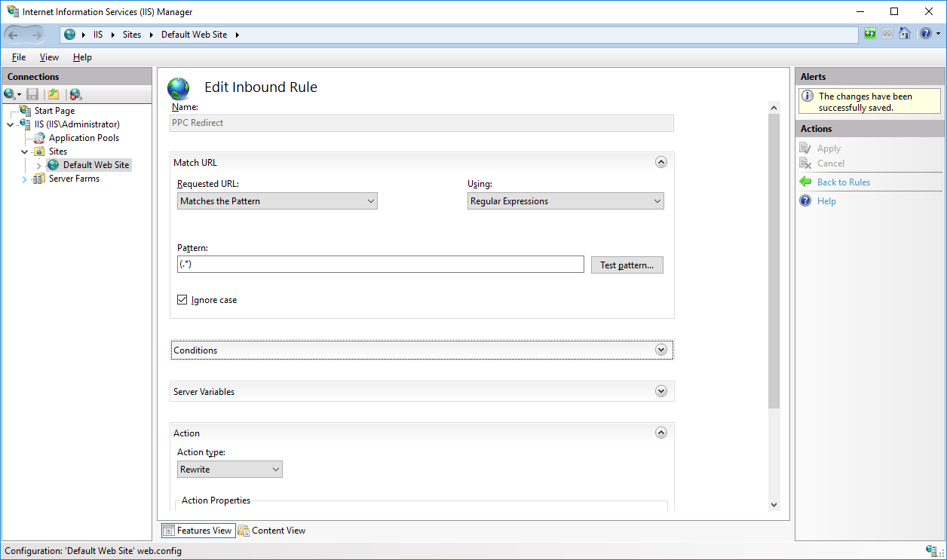Open the File menu
The height and width of the screenshot is (560, 947).
coord(19,57)
